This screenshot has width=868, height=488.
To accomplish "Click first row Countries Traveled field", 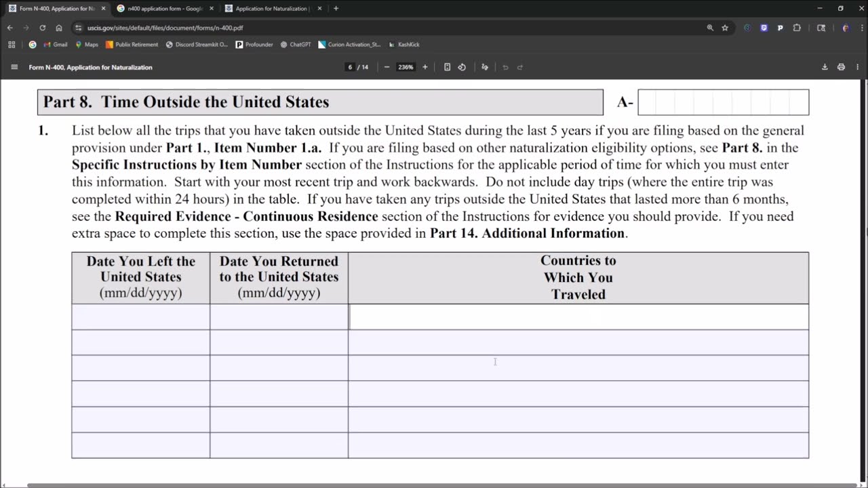I will (578, 317).
